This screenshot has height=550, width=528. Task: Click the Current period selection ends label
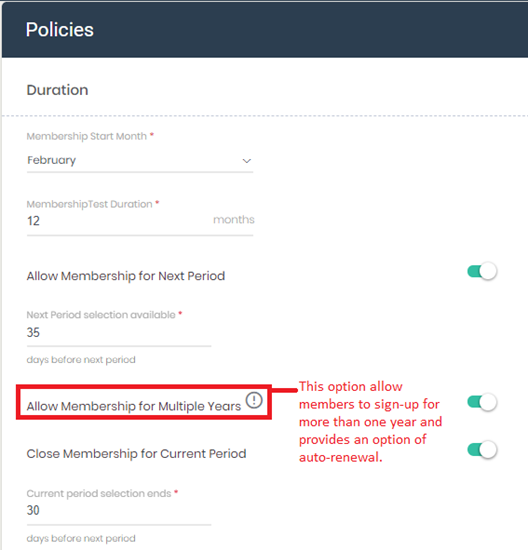[99, 494]
